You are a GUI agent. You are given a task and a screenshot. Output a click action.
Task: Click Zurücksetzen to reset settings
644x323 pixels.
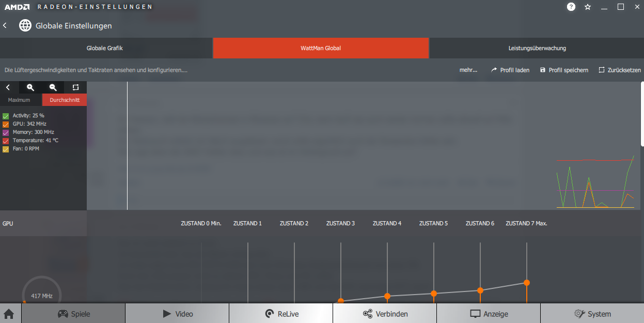(620, 70)
